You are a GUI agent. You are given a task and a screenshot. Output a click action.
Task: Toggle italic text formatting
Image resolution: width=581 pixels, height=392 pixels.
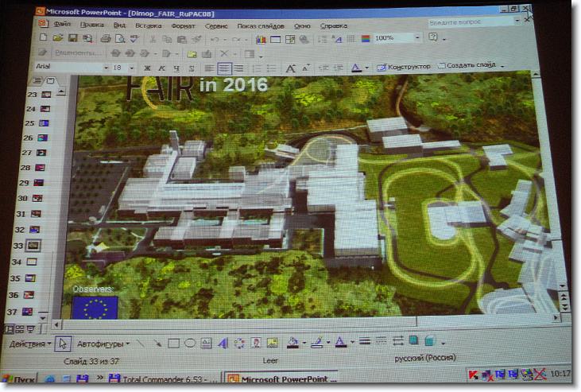[160, 68]
